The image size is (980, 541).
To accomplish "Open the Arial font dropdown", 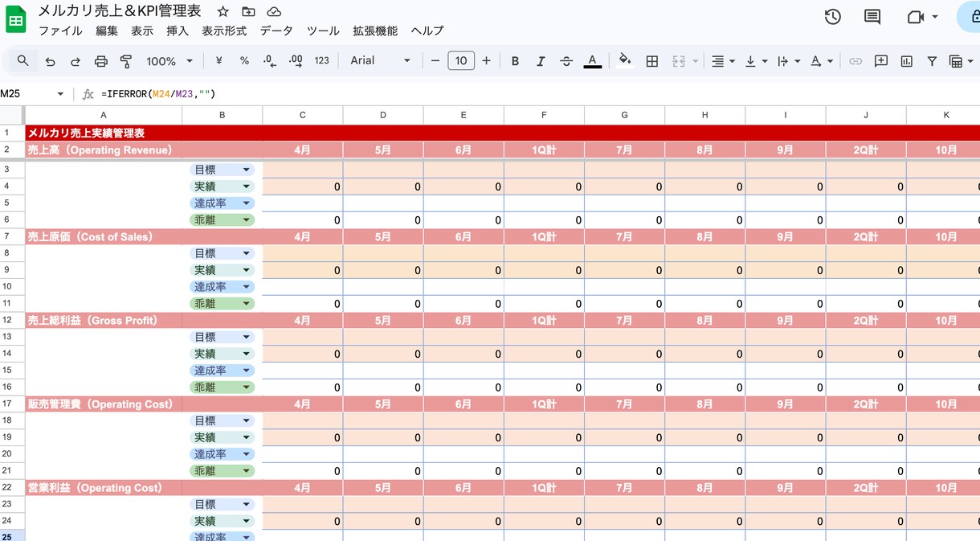I will tap(380, 61).
